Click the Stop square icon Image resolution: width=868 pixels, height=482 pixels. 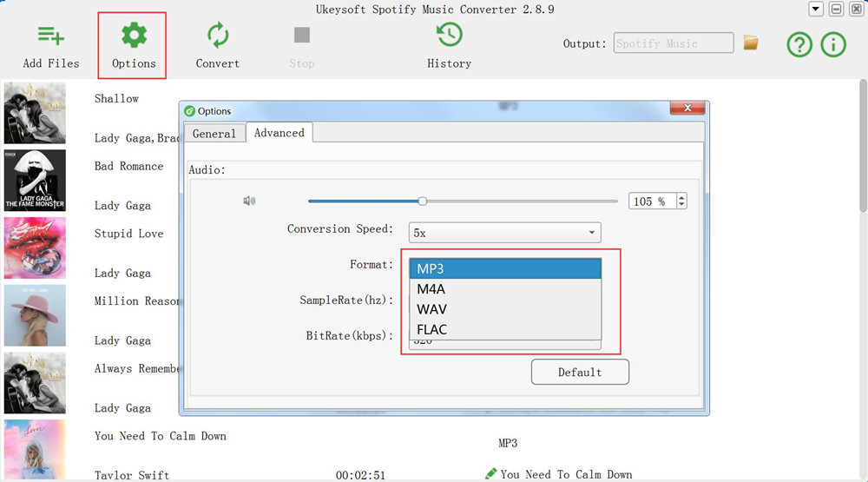coord(302,35)
